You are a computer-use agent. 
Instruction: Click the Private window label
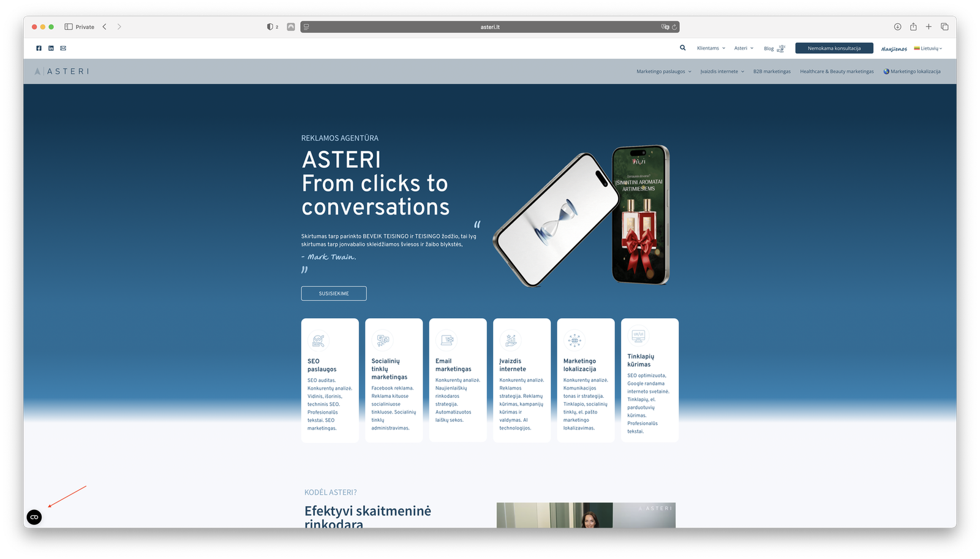pos(85,27)
